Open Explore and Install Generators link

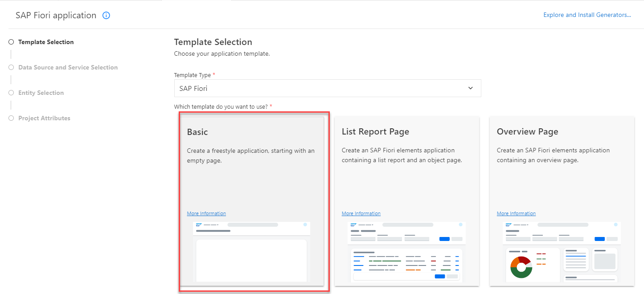pyautogui.click(x=587, y=15)
